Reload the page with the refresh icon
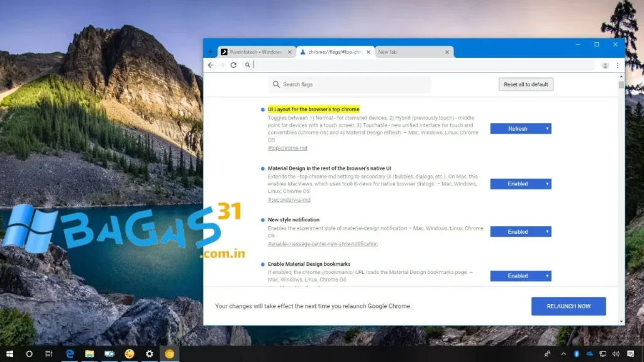The height and width of the screenshot is (362, 644). 233,65
